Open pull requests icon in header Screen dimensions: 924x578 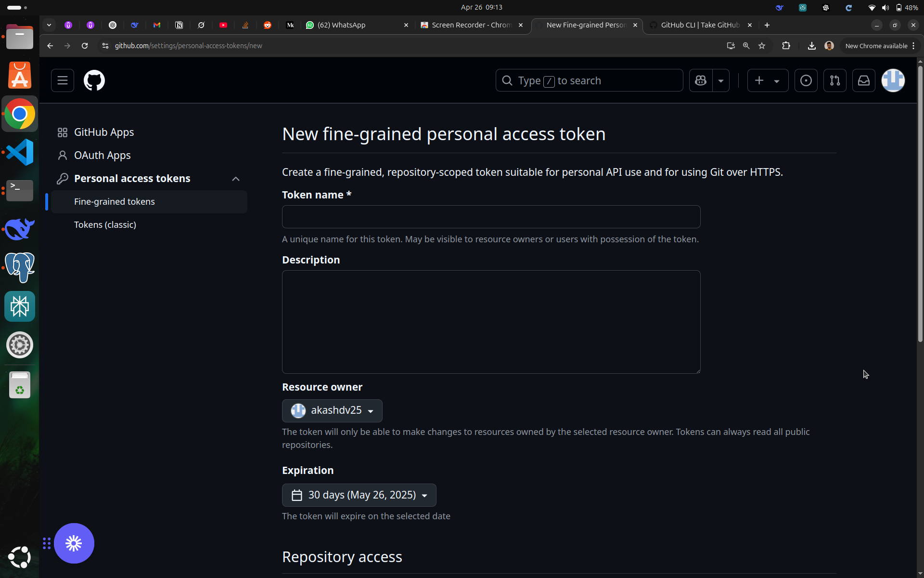[835, 80]
